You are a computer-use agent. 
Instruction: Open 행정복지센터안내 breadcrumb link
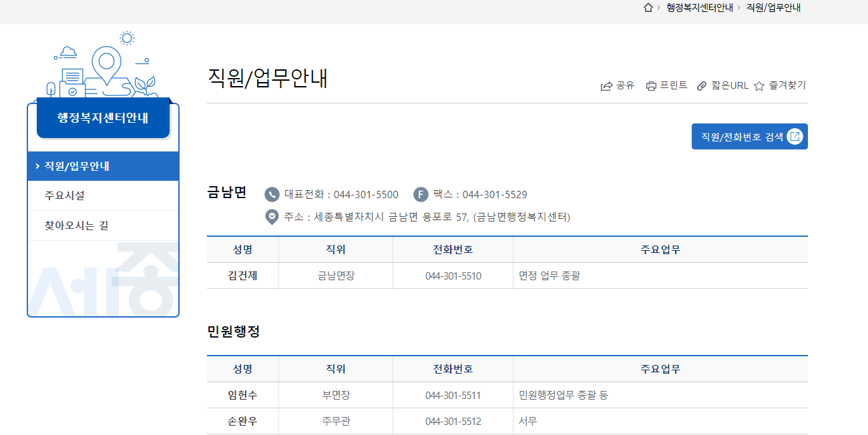tap(699, 7)
